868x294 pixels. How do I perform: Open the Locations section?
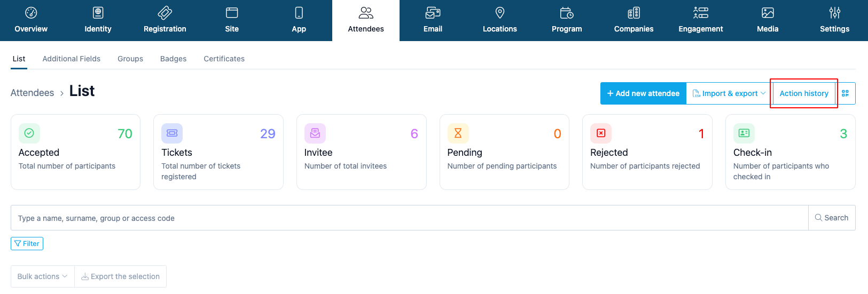pos(500,20)
